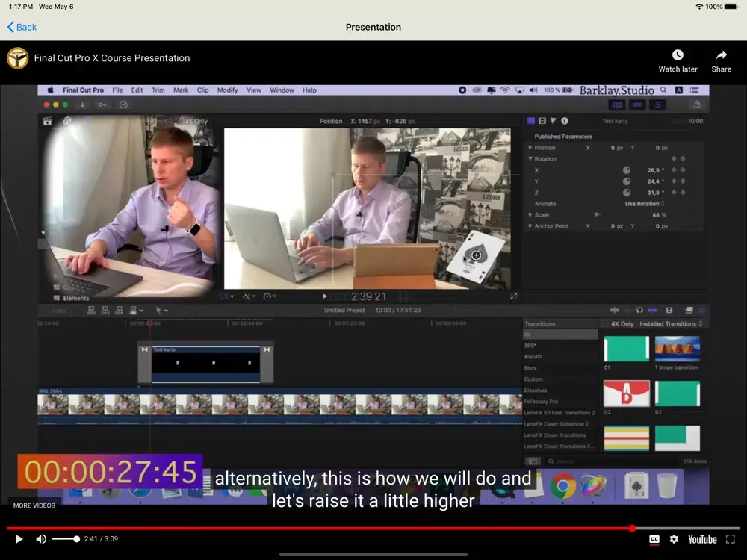Open the spade card app in the dock
The image size is (747, 560).
pos(636,486)
